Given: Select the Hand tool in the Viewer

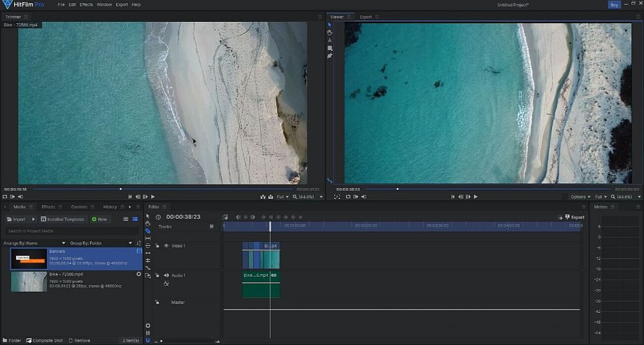Looking at the screenshot, I should coord(330,32).
